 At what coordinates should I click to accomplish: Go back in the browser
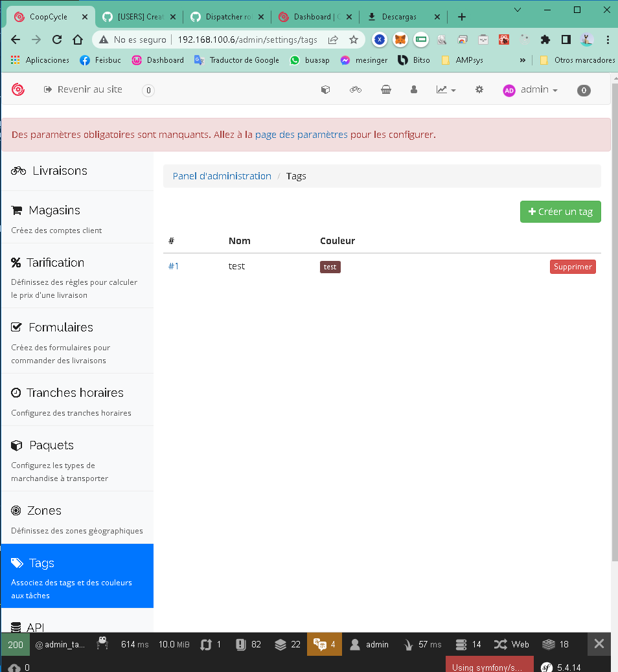[16, 40]
